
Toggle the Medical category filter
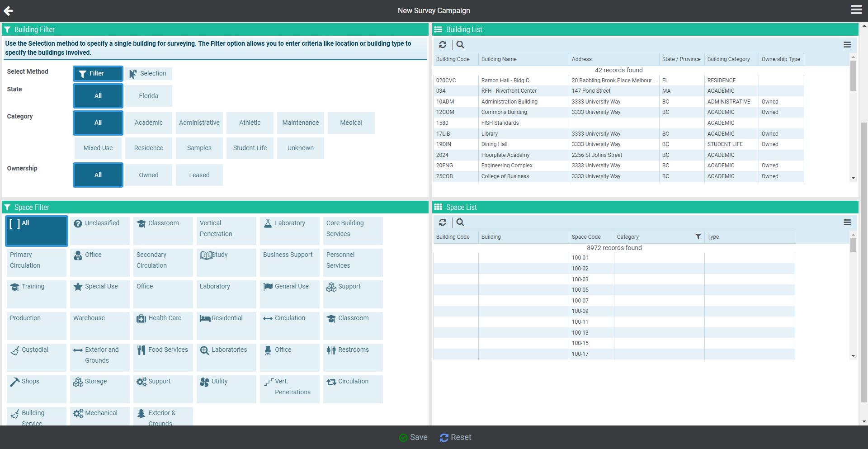pyautogui.click(x=351, y=123)
